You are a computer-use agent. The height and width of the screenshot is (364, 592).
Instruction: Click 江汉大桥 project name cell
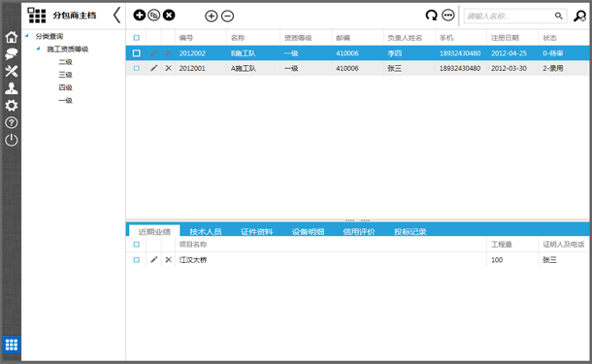pyautogui.click(x=193, y=260)
